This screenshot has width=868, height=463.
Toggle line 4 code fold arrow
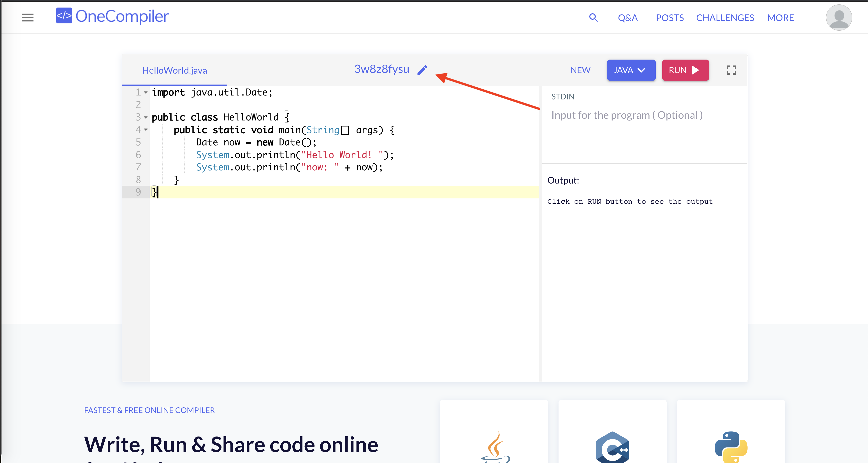click(146, 129)
